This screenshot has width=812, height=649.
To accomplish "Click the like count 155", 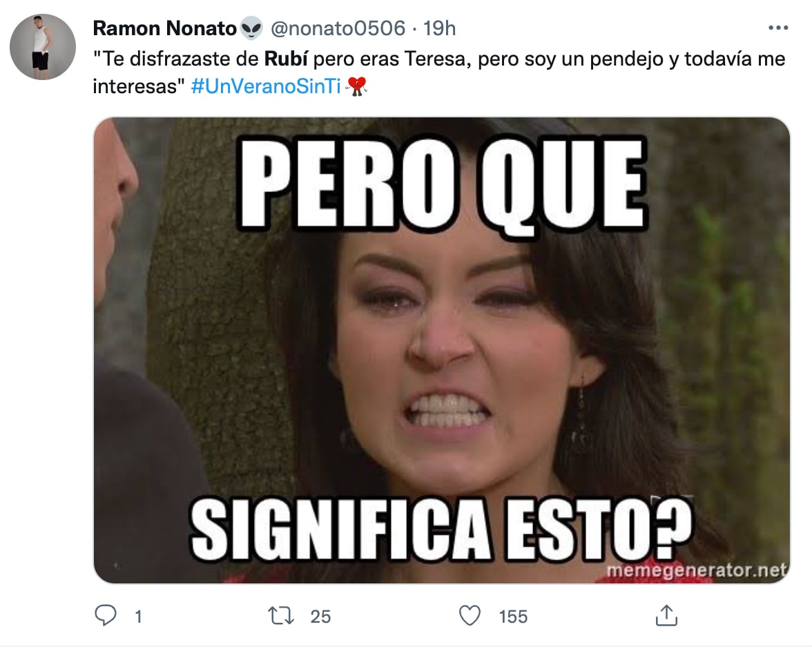I will [x=513, y=617].
